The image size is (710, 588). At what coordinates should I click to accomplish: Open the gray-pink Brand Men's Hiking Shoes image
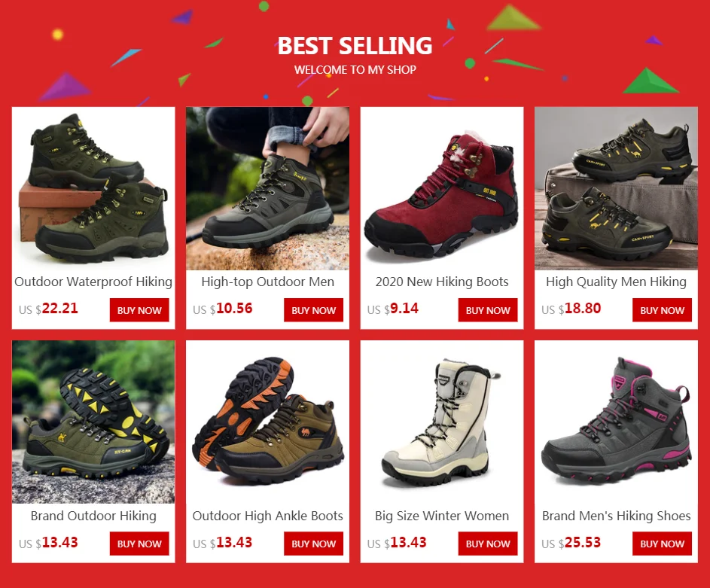[x=617, y=422]
